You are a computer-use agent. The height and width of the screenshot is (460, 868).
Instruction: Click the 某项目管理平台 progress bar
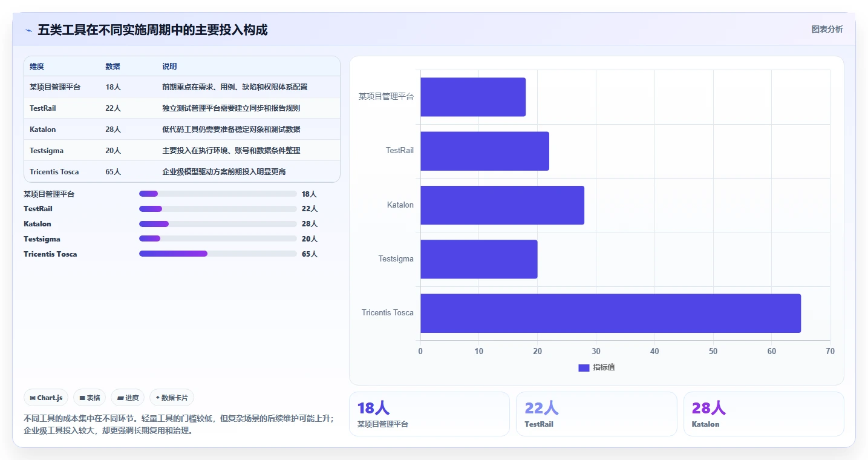tap(218, 194)
